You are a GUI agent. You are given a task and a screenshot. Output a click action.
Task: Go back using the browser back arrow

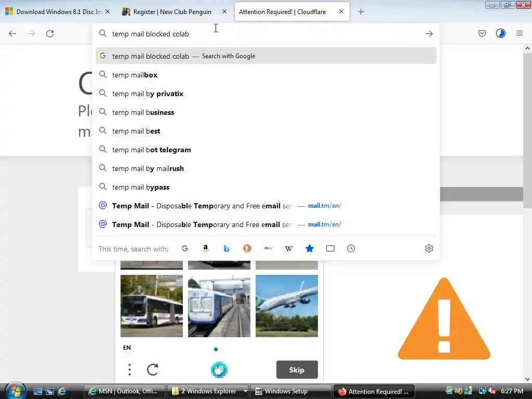click(12, 34)
